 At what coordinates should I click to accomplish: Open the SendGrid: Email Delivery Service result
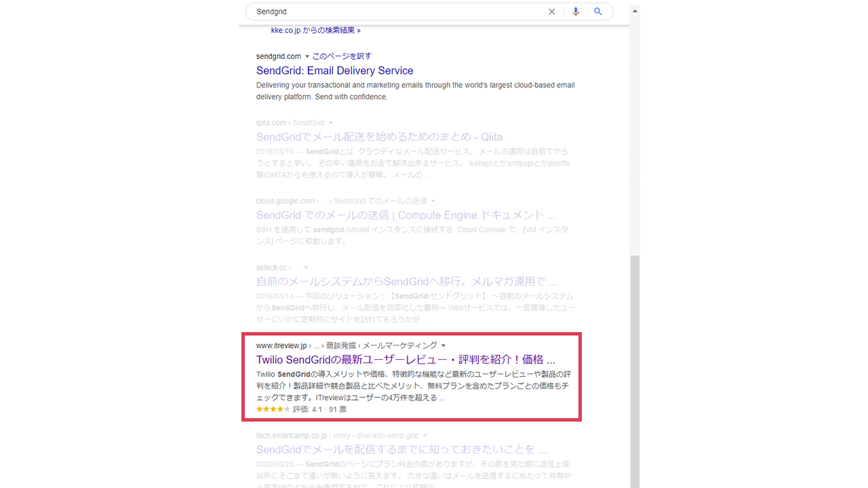tap(334, 70)
